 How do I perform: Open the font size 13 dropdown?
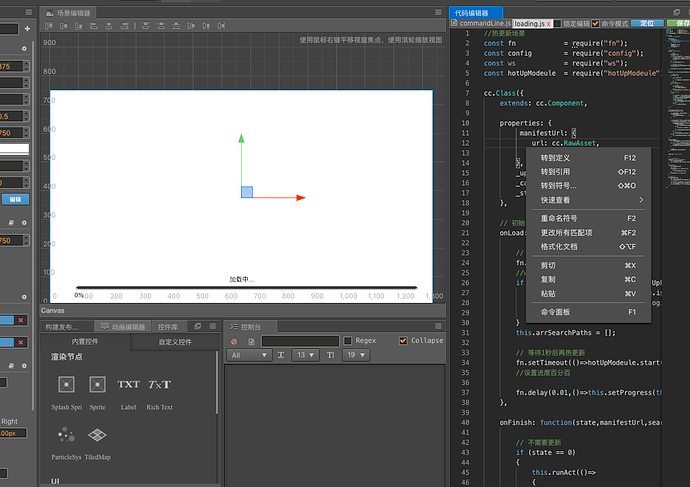click(x=304, y=355)
